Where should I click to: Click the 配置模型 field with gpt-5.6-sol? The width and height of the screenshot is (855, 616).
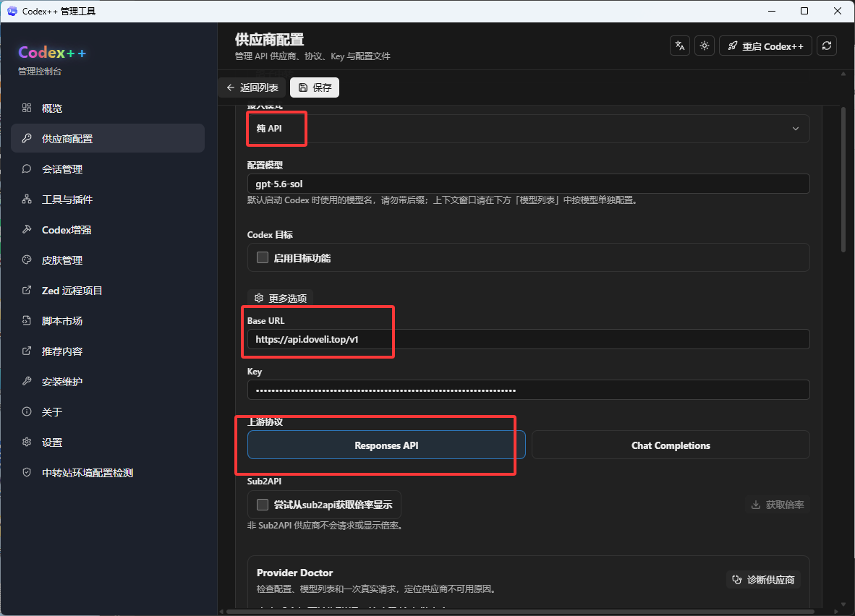[528, 184]
